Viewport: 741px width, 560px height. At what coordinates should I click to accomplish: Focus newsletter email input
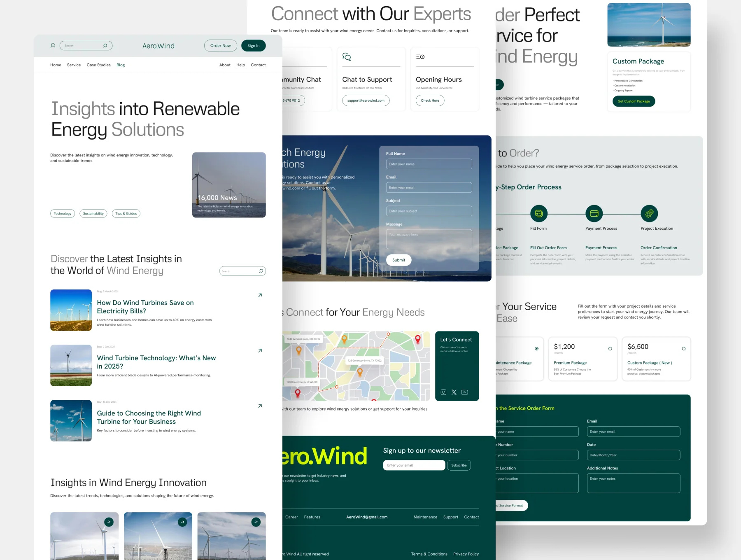tap(414, 465)
